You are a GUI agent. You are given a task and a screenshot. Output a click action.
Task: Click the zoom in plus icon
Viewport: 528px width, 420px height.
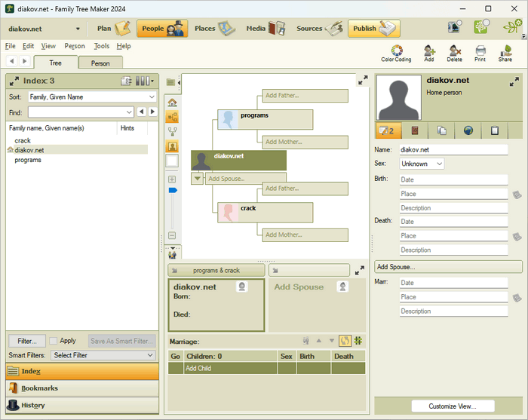tap(172, 179)
